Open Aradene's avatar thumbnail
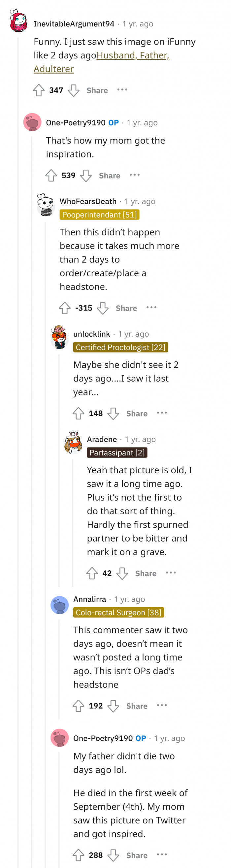This screenshot has width=231, height=868. 73,443
